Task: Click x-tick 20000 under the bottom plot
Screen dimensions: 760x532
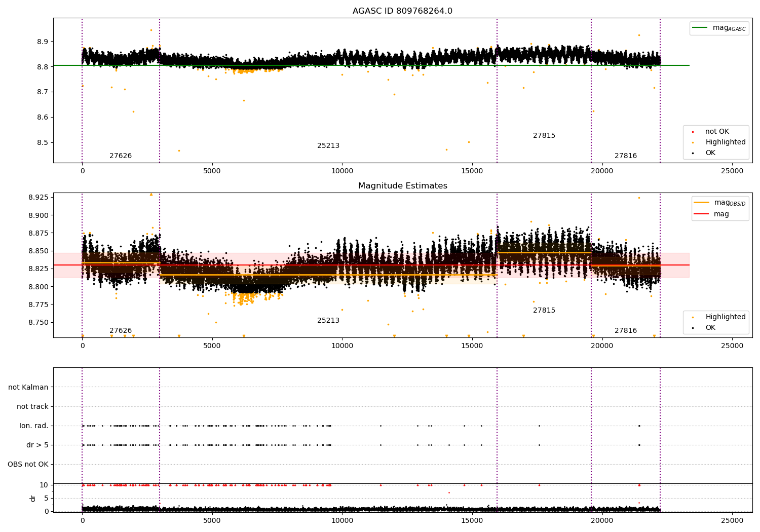Action: click(602, 521)
